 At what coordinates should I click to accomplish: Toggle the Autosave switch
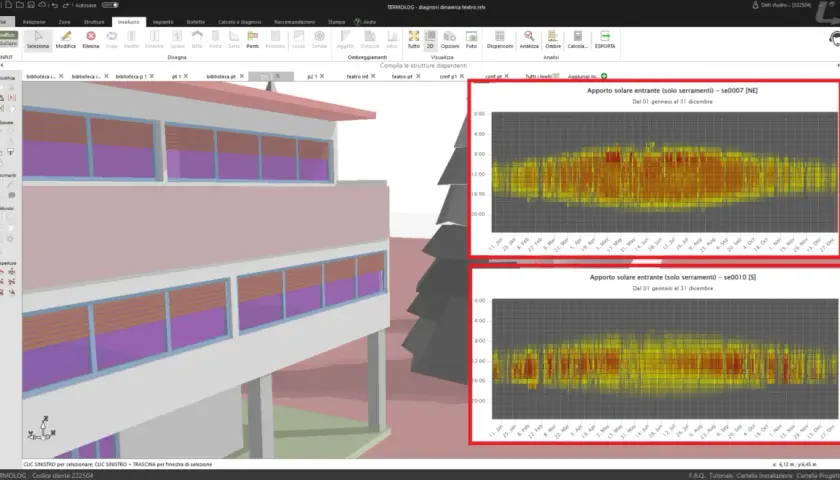(x=110, y=5)
